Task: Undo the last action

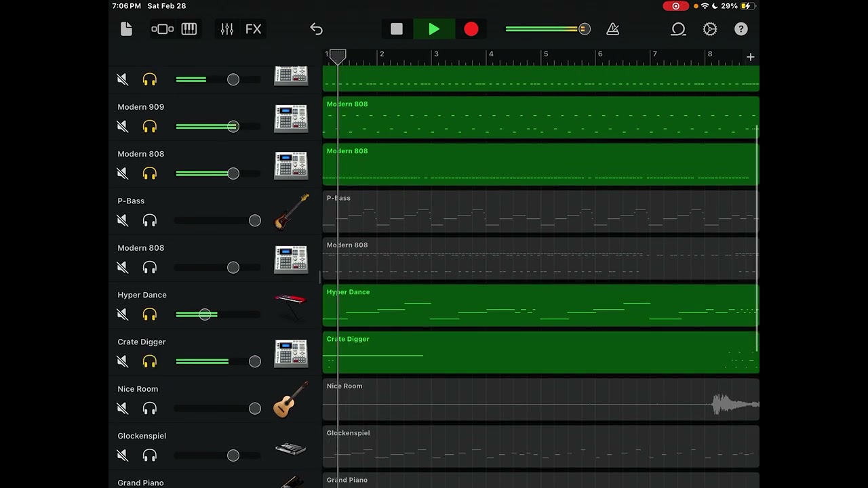Action: click(x=316, y=29)
